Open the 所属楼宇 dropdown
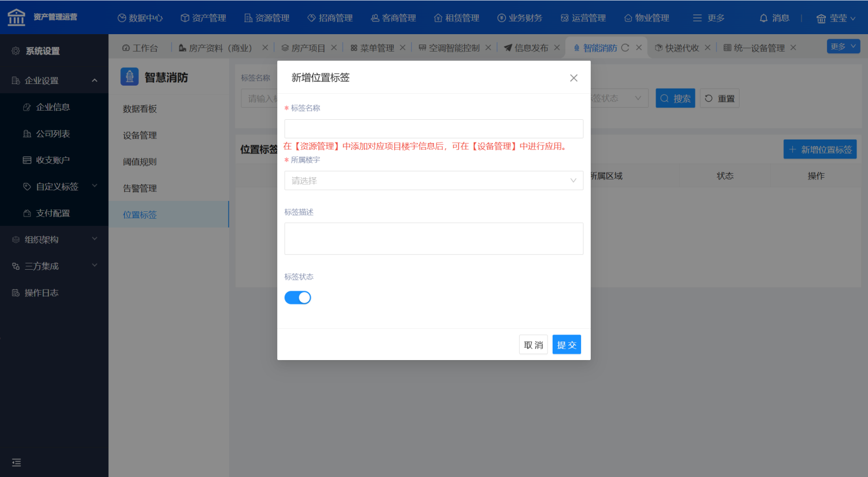Screen dimensions: 868x477 (433, 181)
